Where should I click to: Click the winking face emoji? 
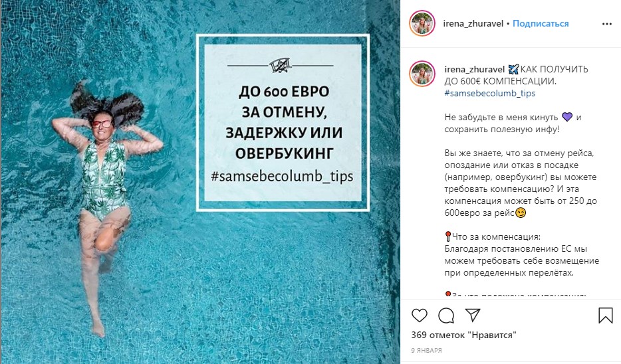click(521, 213)
